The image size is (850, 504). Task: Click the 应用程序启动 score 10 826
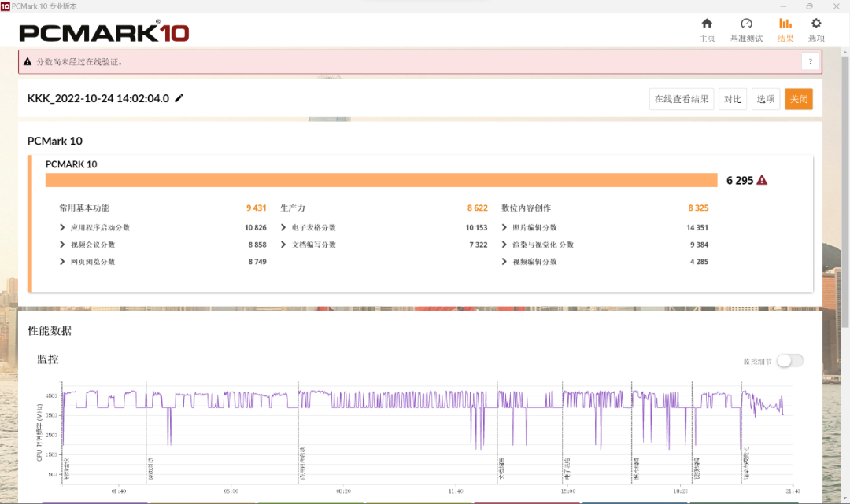click(x=255, y=227)
